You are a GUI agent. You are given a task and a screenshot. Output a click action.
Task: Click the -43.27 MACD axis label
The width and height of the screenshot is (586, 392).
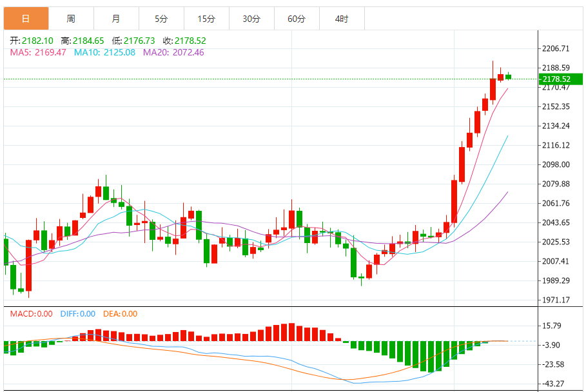pos(553,384)
